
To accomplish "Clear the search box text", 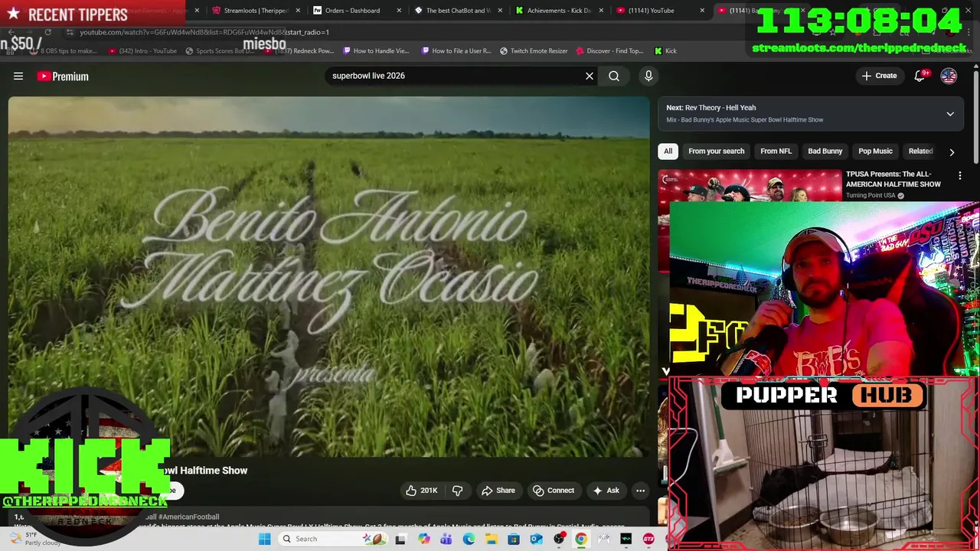I will tap(590, 76).
